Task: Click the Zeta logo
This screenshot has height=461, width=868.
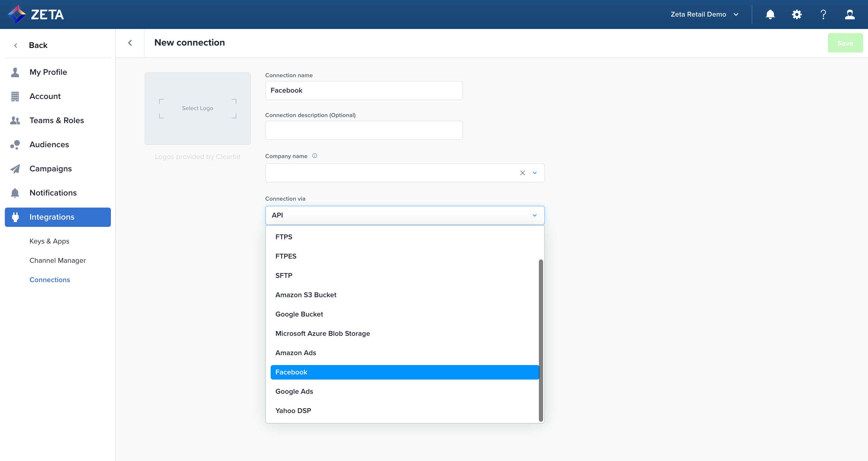Action: tap(36, 14)
